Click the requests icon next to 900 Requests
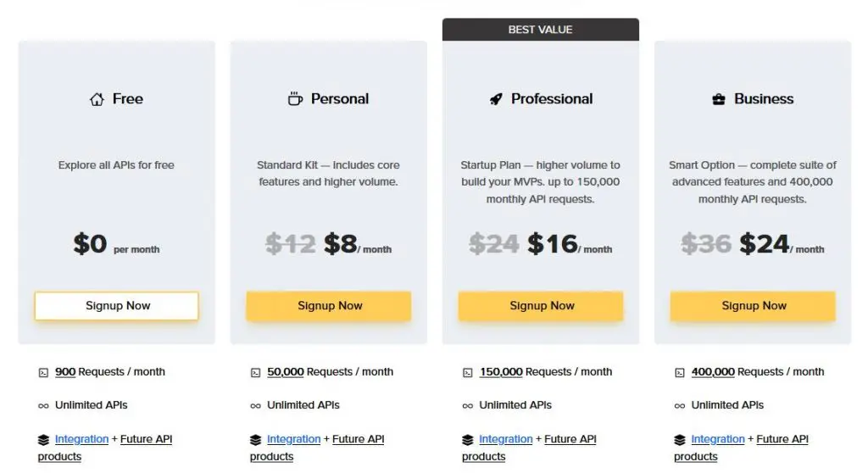Screen dimensions: 868x473 point(43,372)
